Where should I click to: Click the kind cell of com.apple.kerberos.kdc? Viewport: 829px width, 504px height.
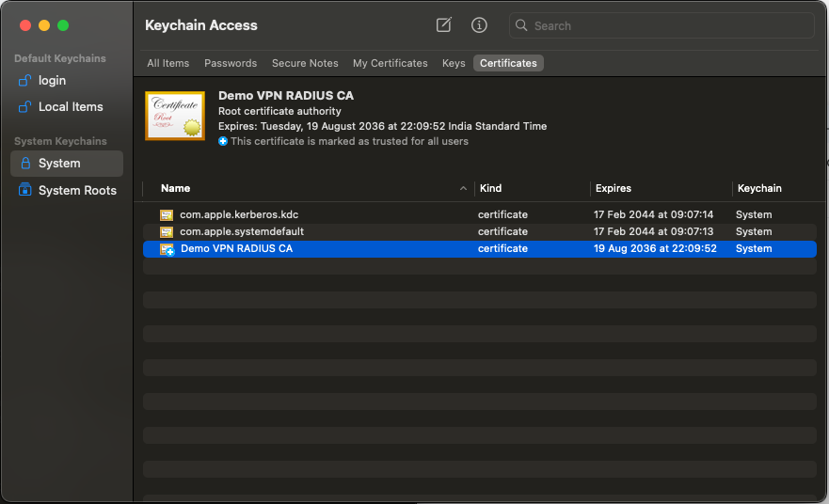click(x=502, y=214)
